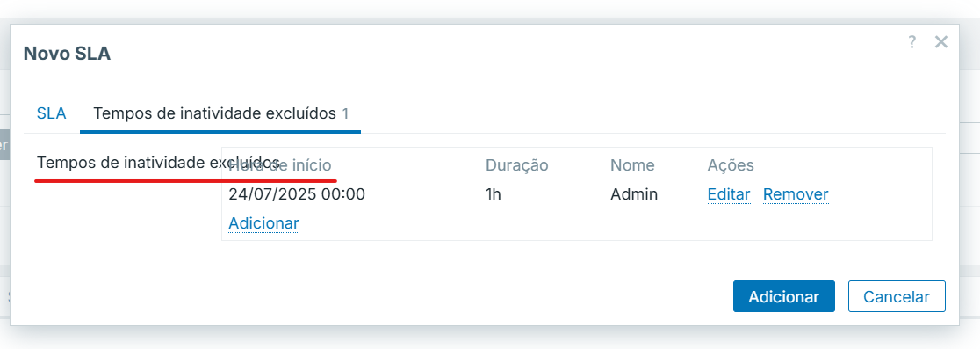This screenshot has height=349, width=980.
Task: Click Editar for the Admin downtime
Action: 729,194
